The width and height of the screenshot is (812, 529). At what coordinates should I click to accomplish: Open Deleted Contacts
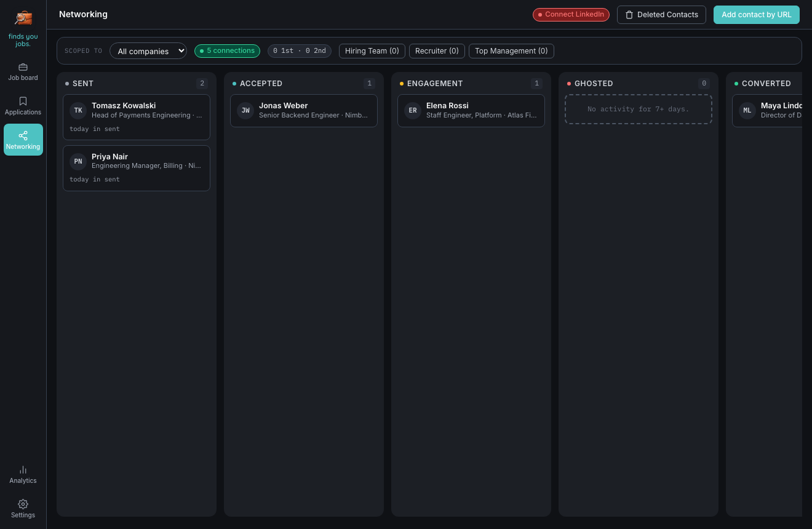pyautogui.click(x=661, y=15)
